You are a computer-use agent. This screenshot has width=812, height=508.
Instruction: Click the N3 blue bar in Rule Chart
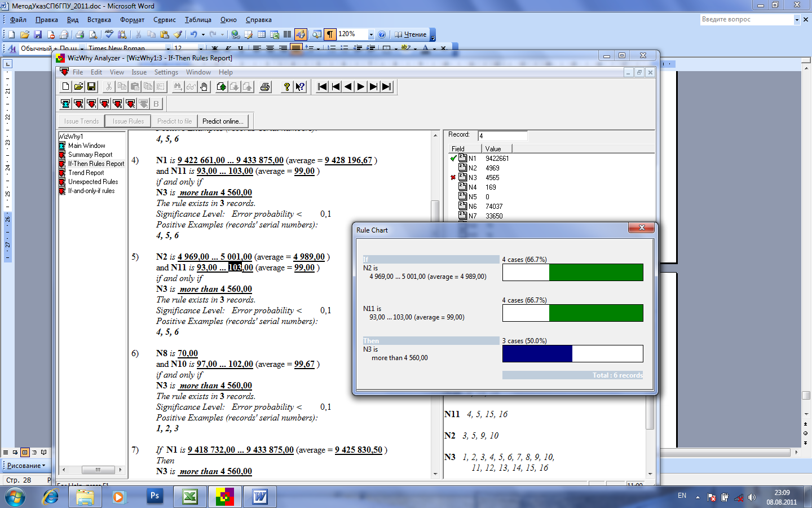pyautogui.click(x=537, y=354)
